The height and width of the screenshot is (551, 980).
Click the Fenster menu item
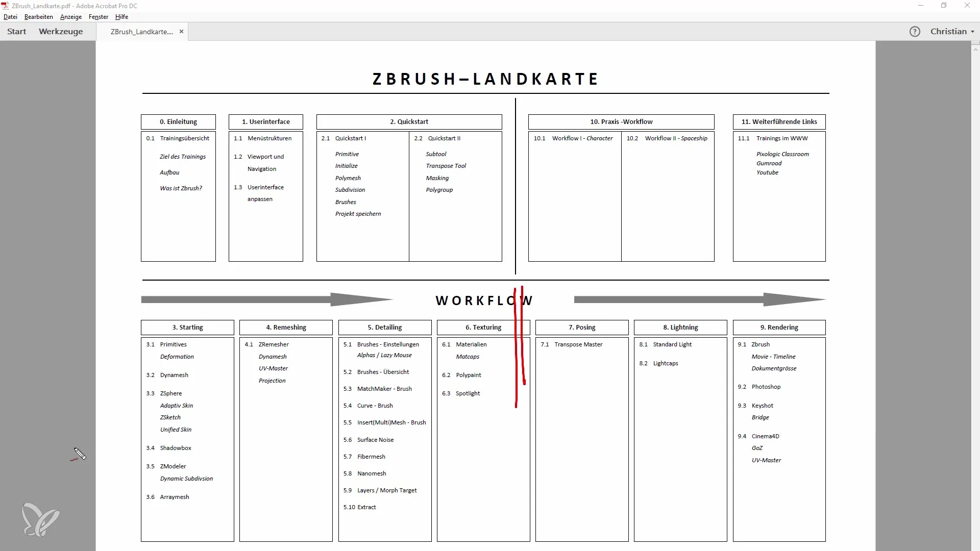(99, 16)
